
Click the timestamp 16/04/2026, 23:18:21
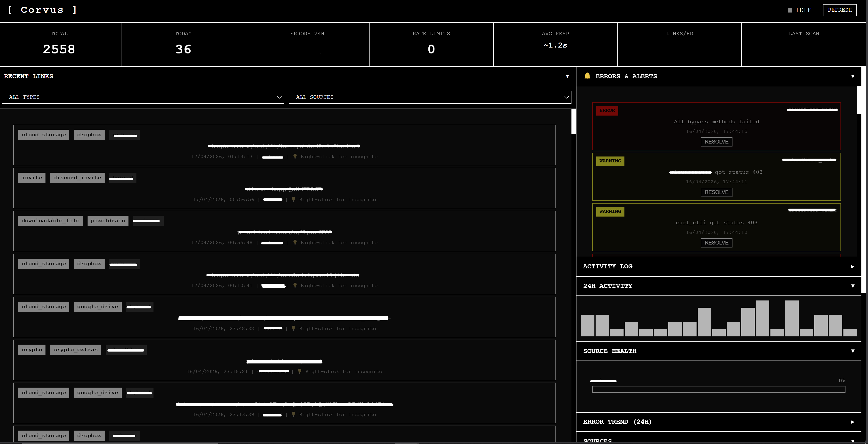(217, 371)
